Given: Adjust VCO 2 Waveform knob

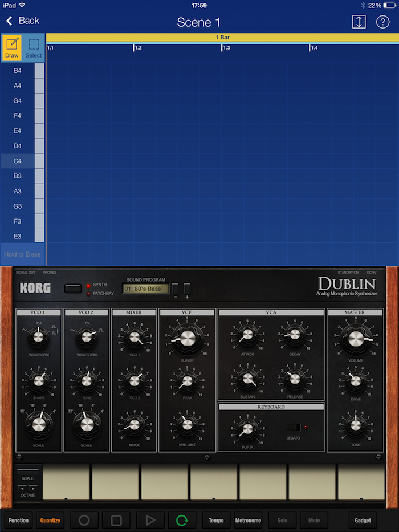Looking at the screenshot, I should (x=87, y=336).
